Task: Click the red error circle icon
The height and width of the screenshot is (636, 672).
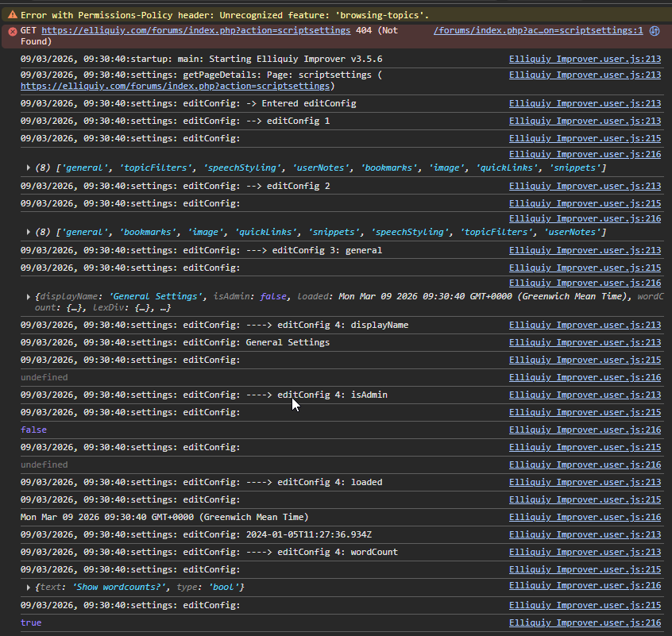Action: pyautogui.click(x=11, y=31)
